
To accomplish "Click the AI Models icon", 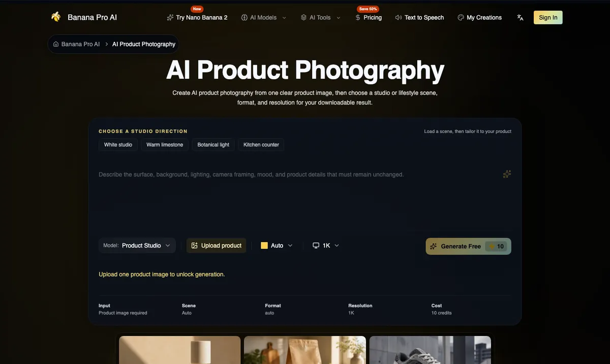I will click(245, 17).
